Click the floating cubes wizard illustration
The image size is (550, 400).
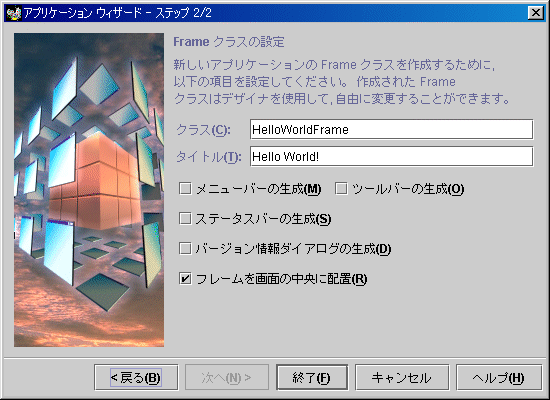[x=89, y=190]
